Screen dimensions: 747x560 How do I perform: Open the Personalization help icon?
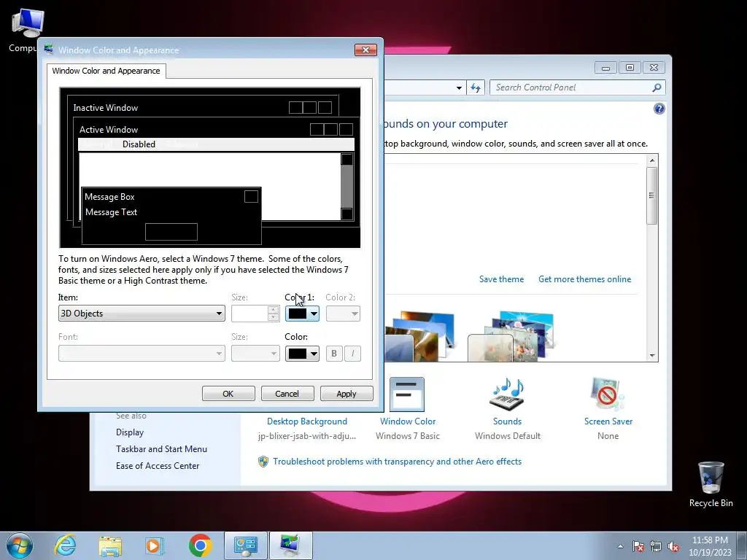(x=659, y=109)
